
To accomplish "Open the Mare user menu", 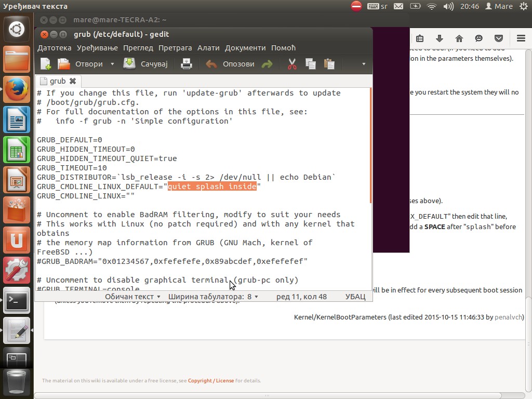I will pos(499,6).
